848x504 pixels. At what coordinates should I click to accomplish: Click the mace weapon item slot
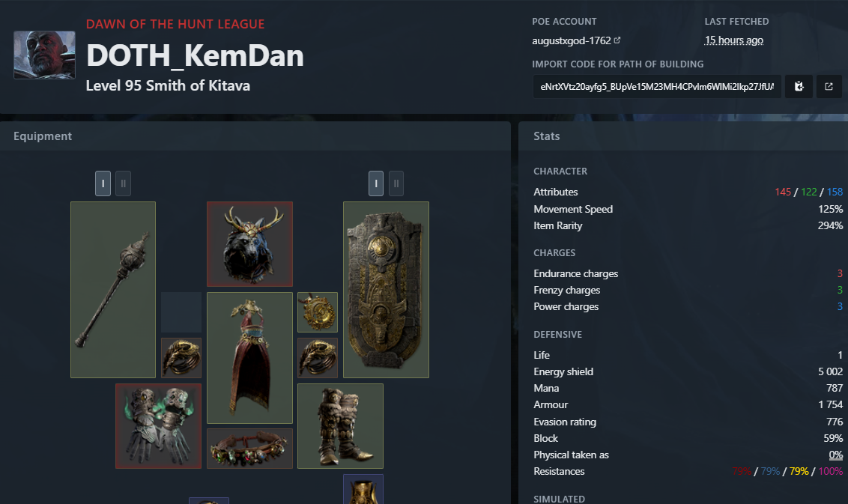(x=113, y=290)
